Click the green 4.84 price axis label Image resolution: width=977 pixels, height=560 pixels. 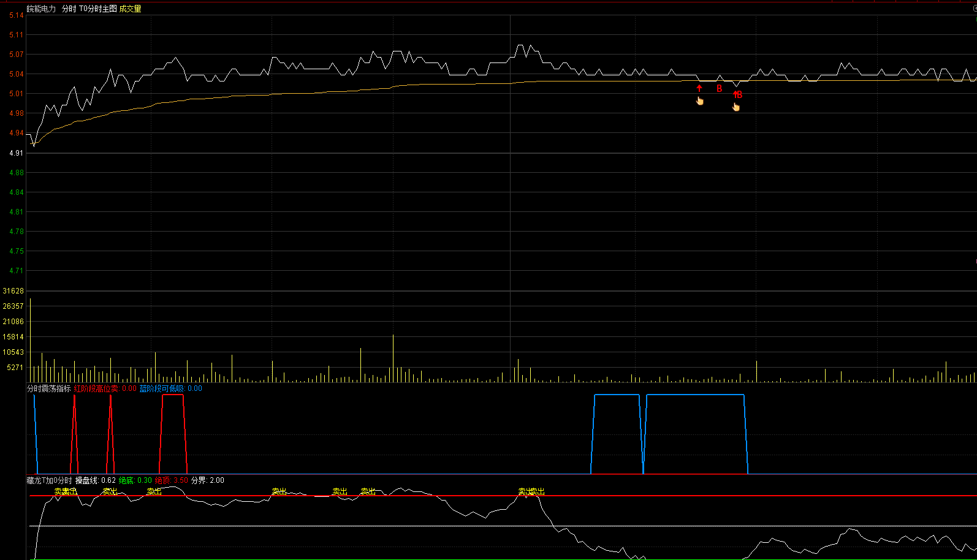point(16,192)
